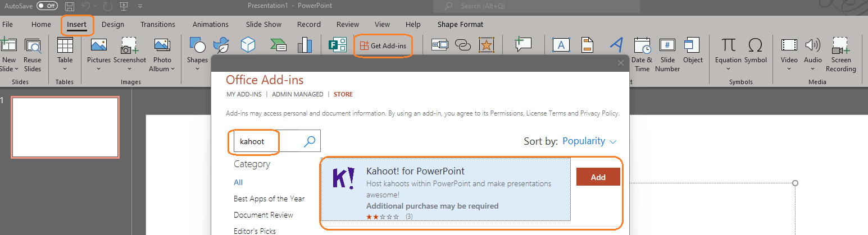Click the Redo/Repeat icon

click(107, 7)
